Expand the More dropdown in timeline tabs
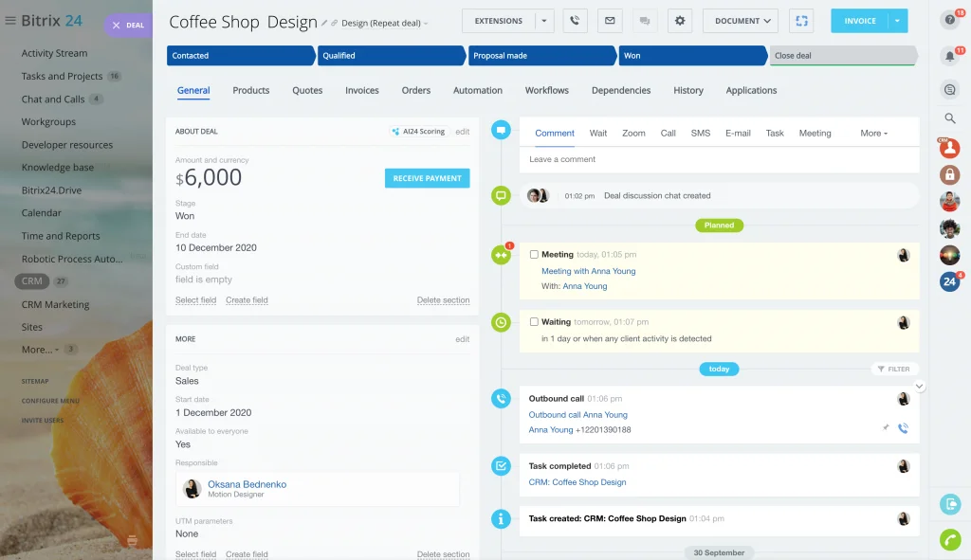This screenshot has width=971, height=560. pyautogui.click(x=873, y=134)
